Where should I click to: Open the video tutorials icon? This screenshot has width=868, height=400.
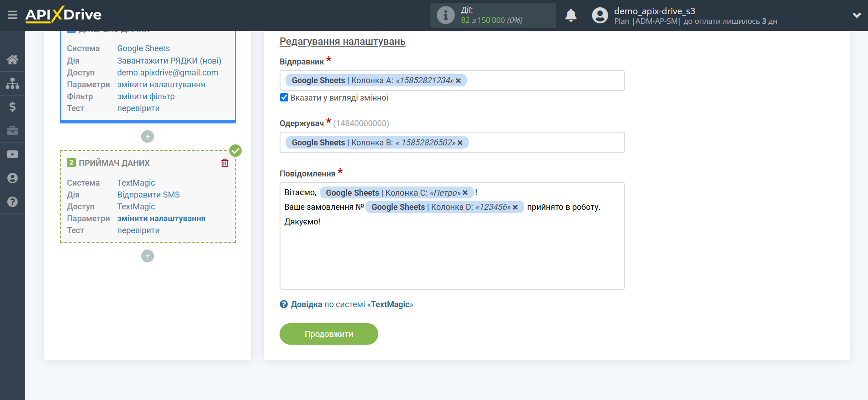pyautogui.click(x=12, y=155)
